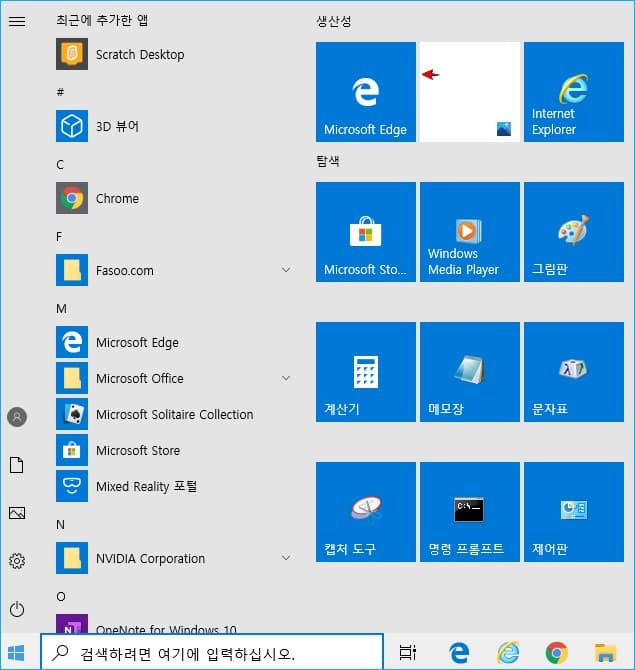
Task: Click the taskbar search box
Action: 212,652
